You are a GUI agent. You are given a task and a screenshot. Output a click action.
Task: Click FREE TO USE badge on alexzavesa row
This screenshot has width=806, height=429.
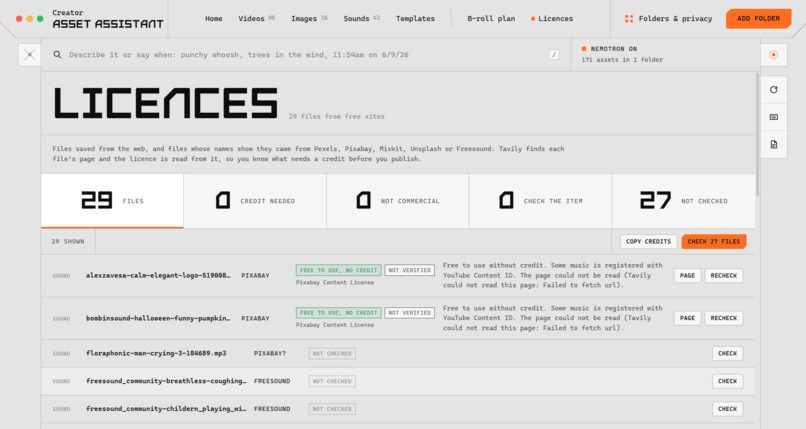click(338, 270)
